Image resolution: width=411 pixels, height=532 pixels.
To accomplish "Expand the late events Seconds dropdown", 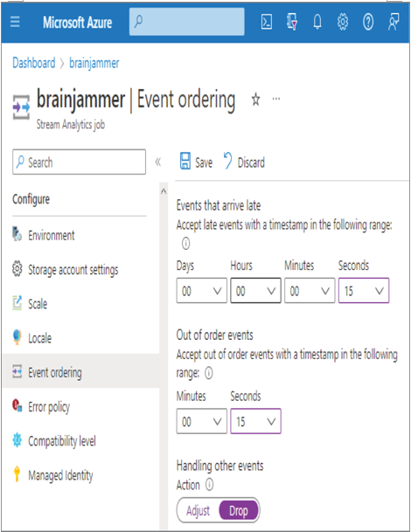I will point(364,291).
